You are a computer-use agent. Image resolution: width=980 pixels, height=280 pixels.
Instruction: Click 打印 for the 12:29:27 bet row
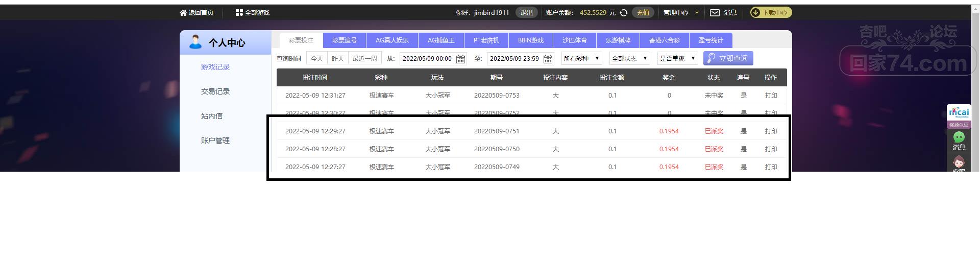pos(771,131)
